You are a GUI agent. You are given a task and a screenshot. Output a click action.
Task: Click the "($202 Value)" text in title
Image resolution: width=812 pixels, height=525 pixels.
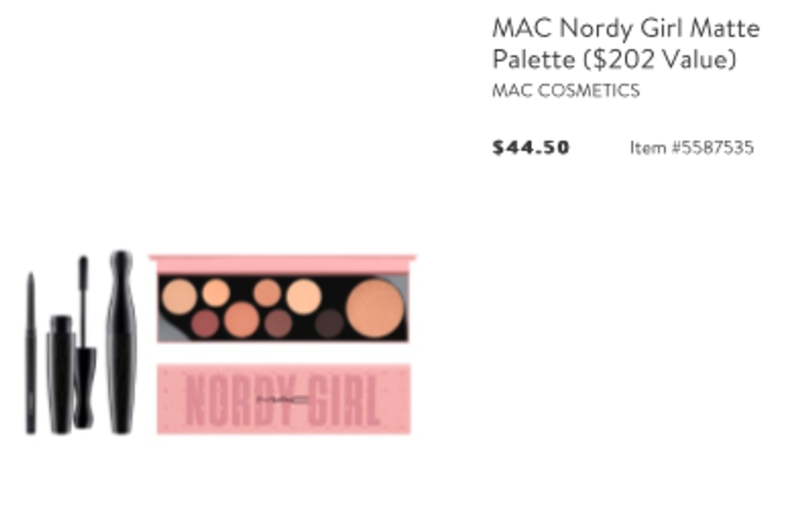click(660, 59)
